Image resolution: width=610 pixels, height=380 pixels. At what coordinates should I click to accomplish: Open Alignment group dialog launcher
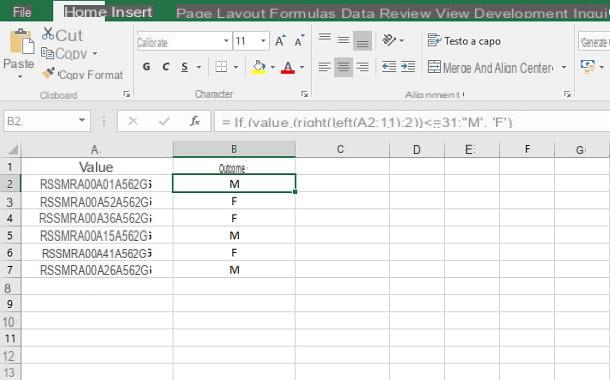click(x=567, y=94)
